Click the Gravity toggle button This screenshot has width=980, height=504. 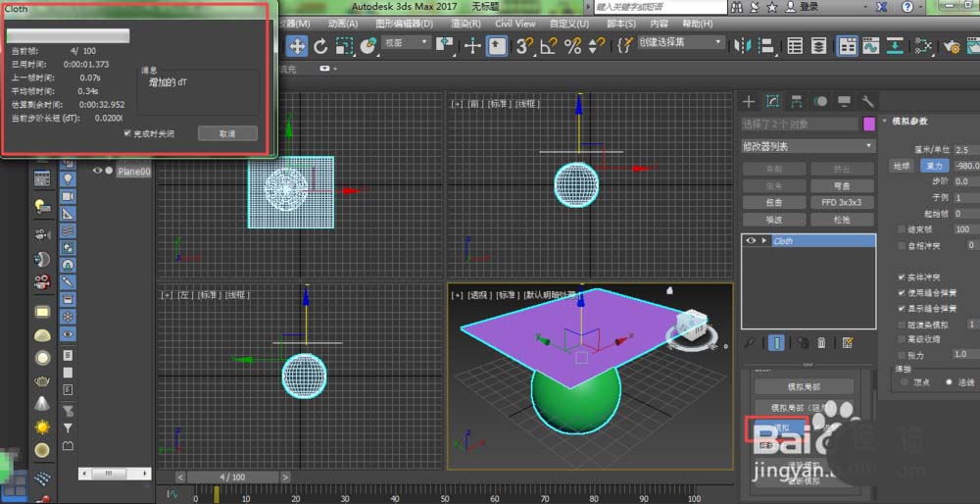point(934,166)
